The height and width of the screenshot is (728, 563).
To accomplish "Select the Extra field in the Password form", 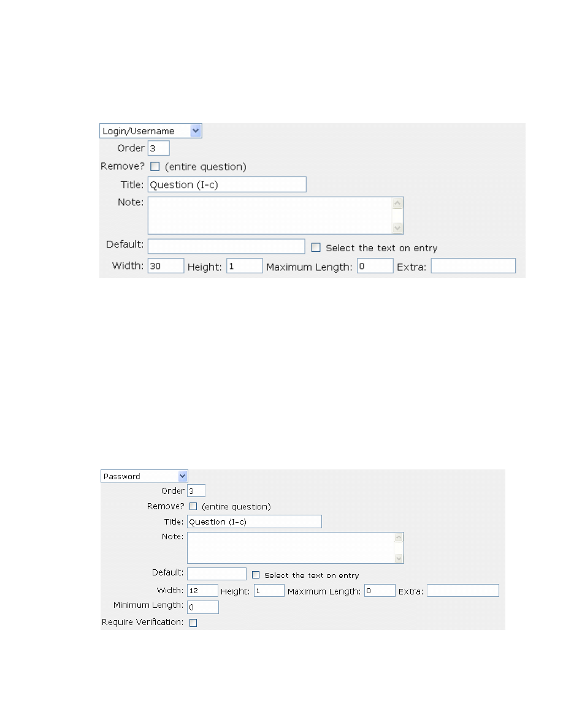I will [x=462, y=591].
